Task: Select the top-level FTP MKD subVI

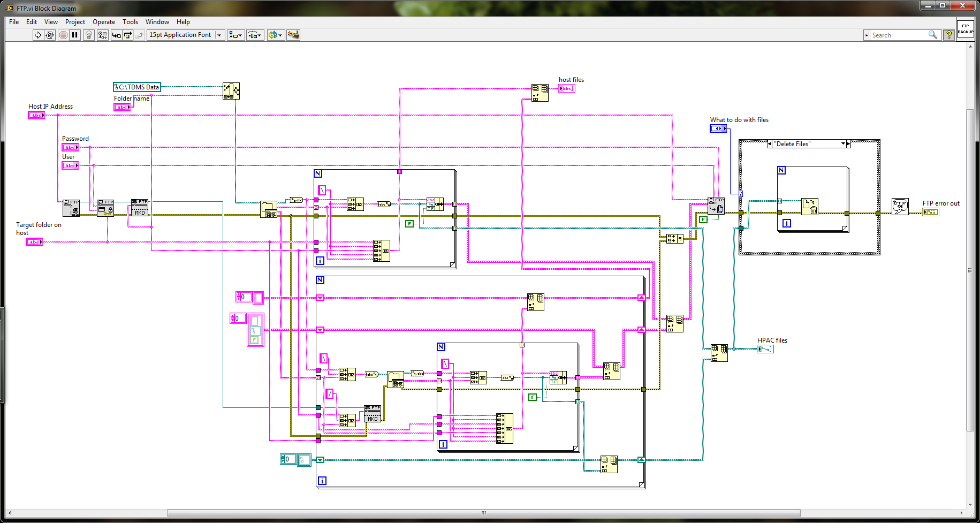Action: pos(140,208)
